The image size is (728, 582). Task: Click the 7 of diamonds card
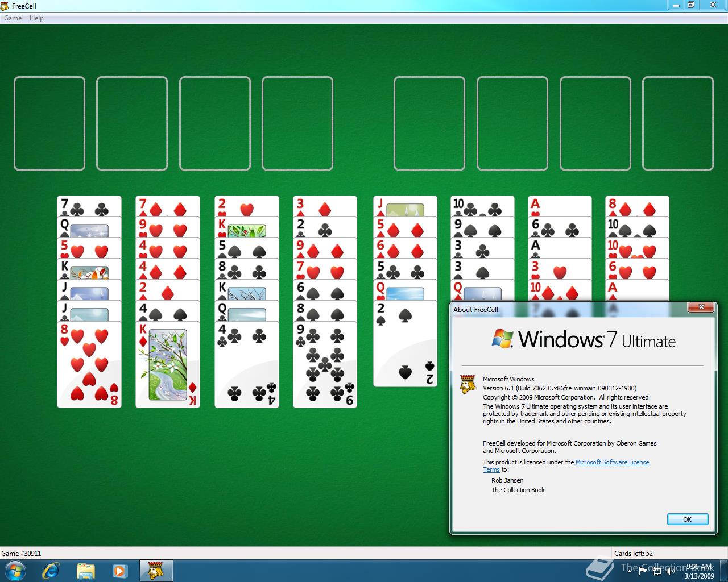[x=168, y=206]
